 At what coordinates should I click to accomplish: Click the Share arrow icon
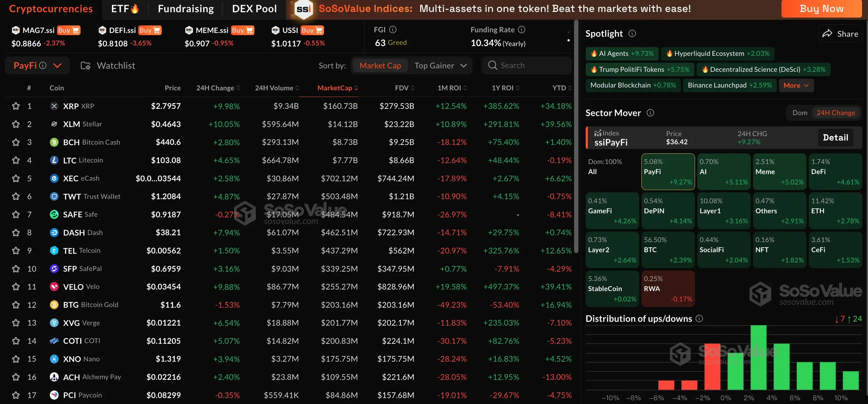827,33
